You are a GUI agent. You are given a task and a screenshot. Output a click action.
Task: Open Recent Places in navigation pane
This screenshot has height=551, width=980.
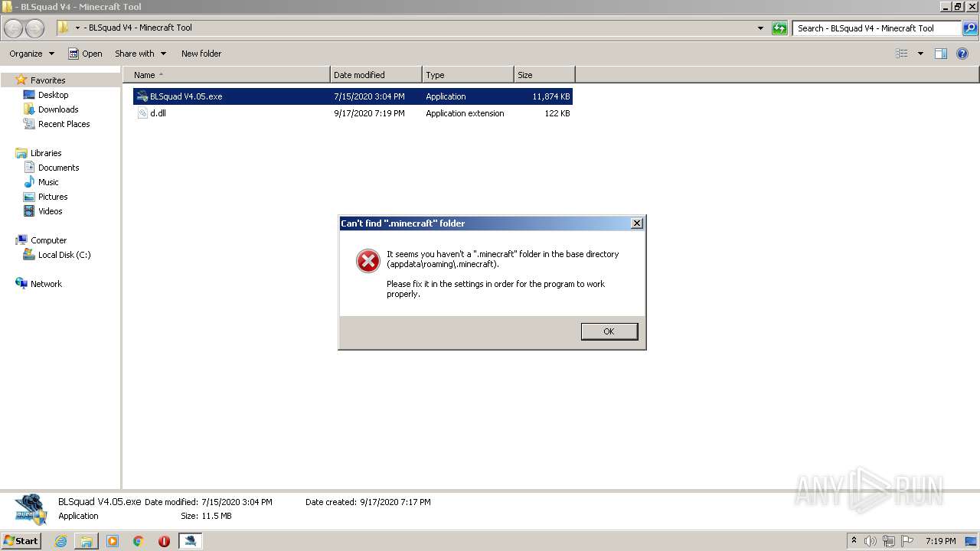point(64,124)
